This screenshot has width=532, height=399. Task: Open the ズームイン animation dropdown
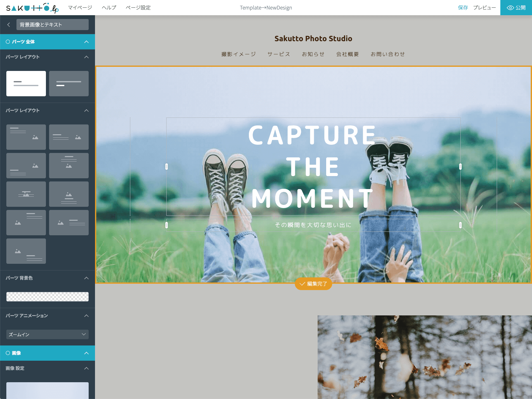tap(47, 334)
